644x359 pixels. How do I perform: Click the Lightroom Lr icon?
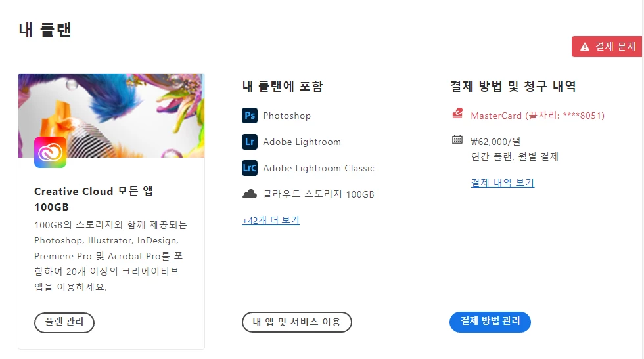(250, 142)
